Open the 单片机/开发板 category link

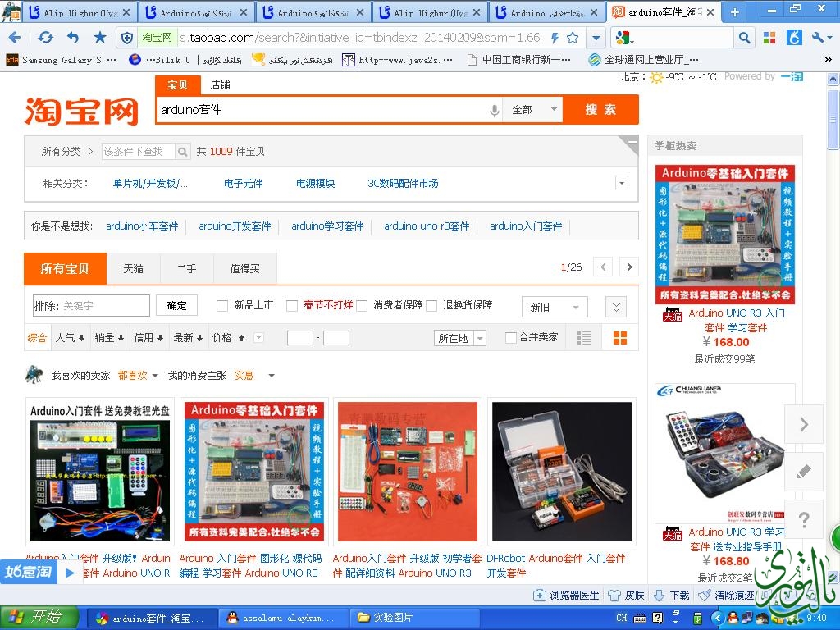point(150,183)
